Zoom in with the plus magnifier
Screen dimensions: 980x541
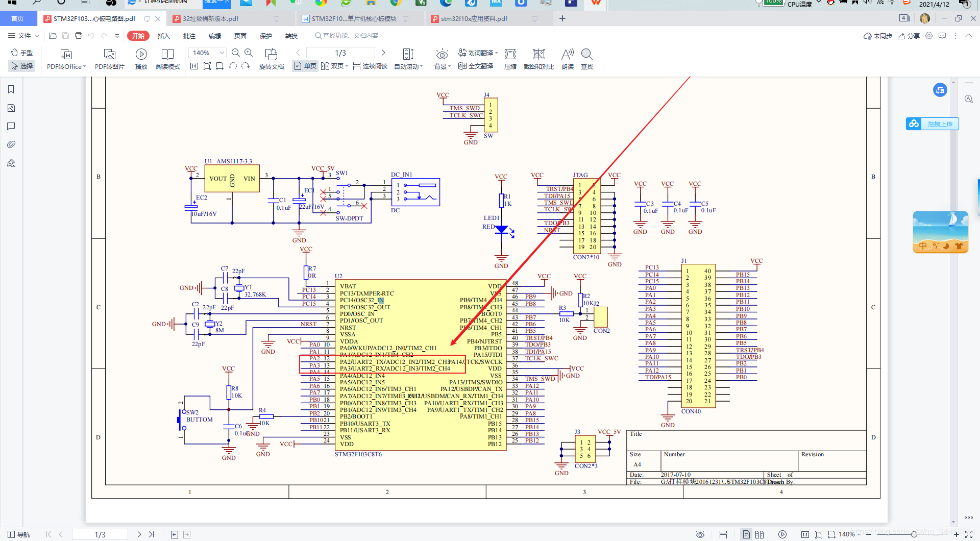pos(249,53)
